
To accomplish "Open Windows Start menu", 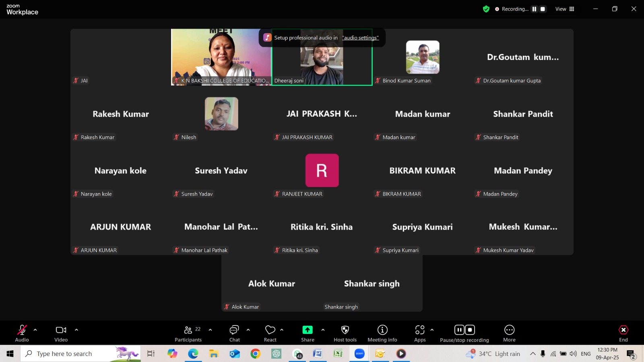I will tap(10, 354).
